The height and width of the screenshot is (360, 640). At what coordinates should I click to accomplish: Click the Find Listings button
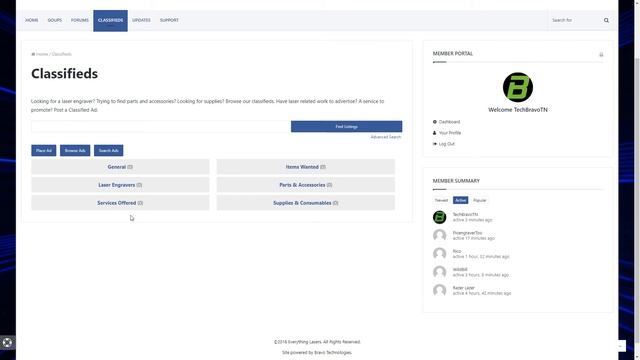(347, 127)
